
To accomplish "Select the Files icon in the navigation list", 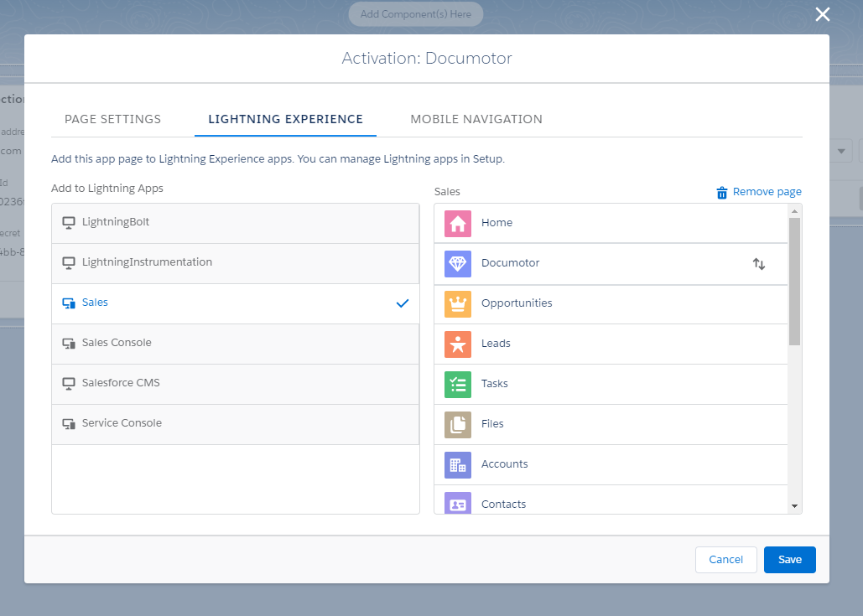I will pyautogui.click(x=458, y=424).
